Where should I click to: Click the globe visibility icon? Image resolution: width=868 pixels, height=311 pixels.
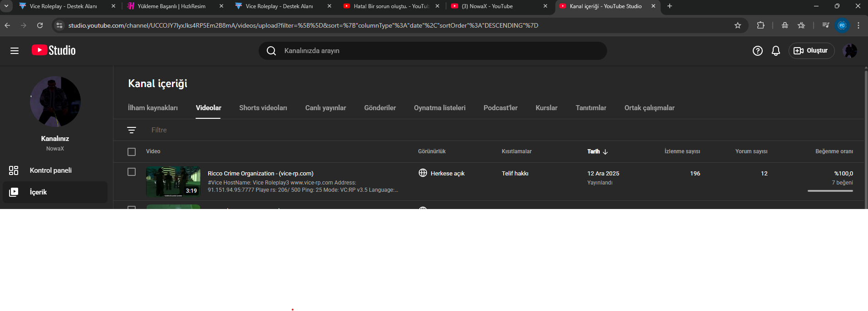(x=423, y=173)
